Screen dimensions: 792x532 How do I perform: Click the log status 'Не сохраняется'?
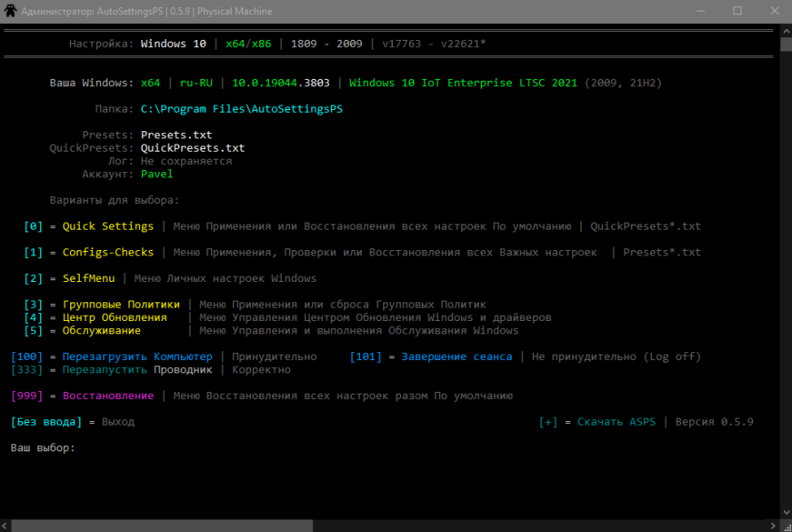(186, 161)
